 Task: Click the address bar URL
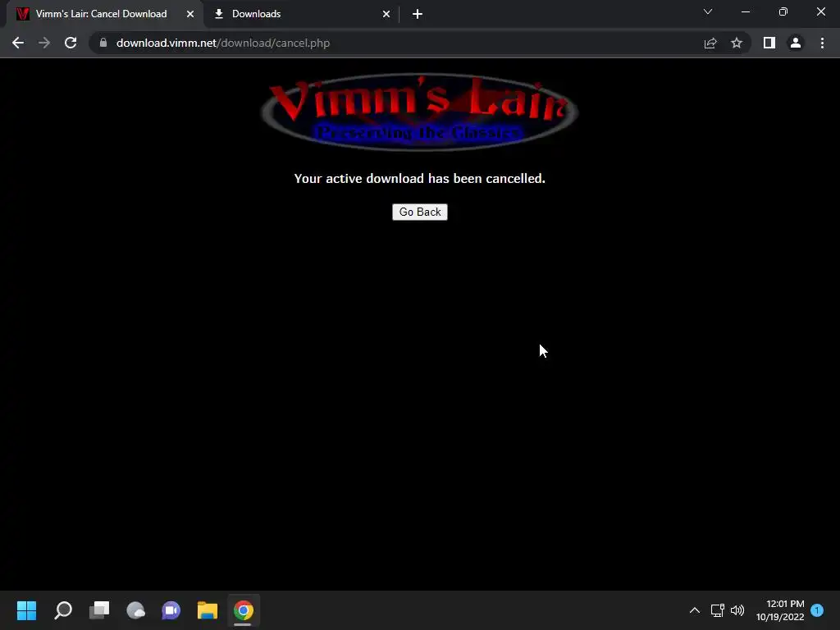(x=223, y=43)
